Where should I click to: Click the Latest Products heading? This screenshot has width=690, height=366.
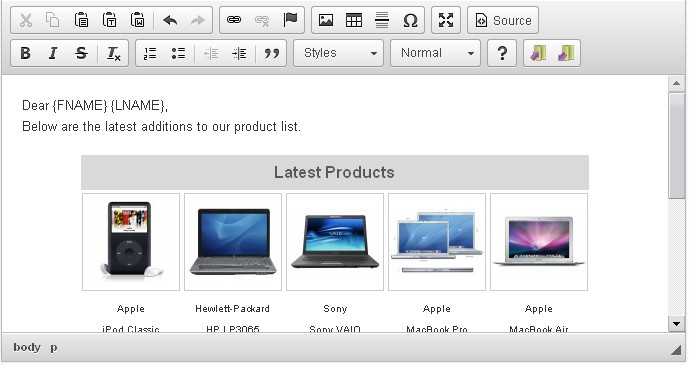334,172
